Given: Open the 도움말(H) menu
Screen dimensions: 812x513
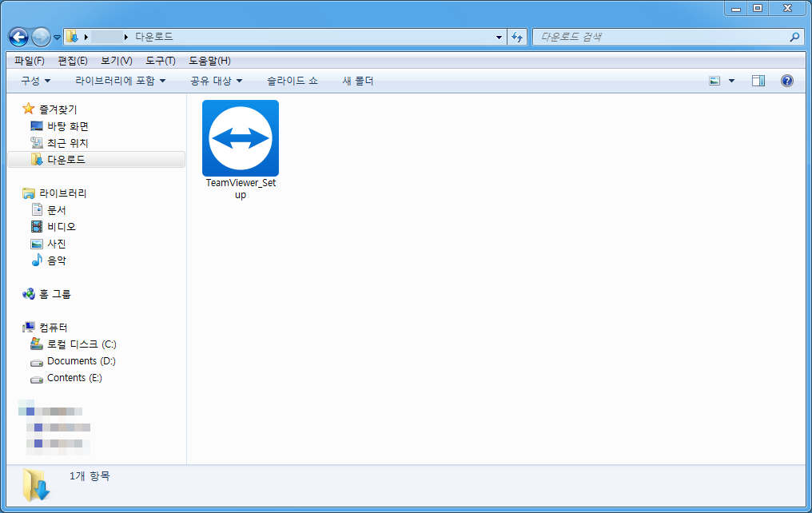Looking at the screenshot, I should pyautogui.click(x=209, y=61).
